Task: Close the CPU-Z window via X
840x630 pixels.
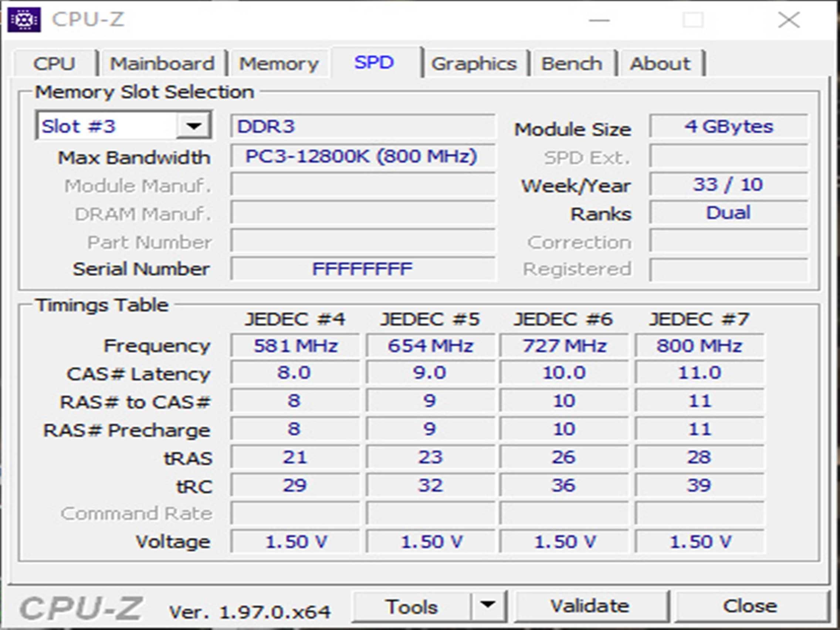Action: coord(789,20)
